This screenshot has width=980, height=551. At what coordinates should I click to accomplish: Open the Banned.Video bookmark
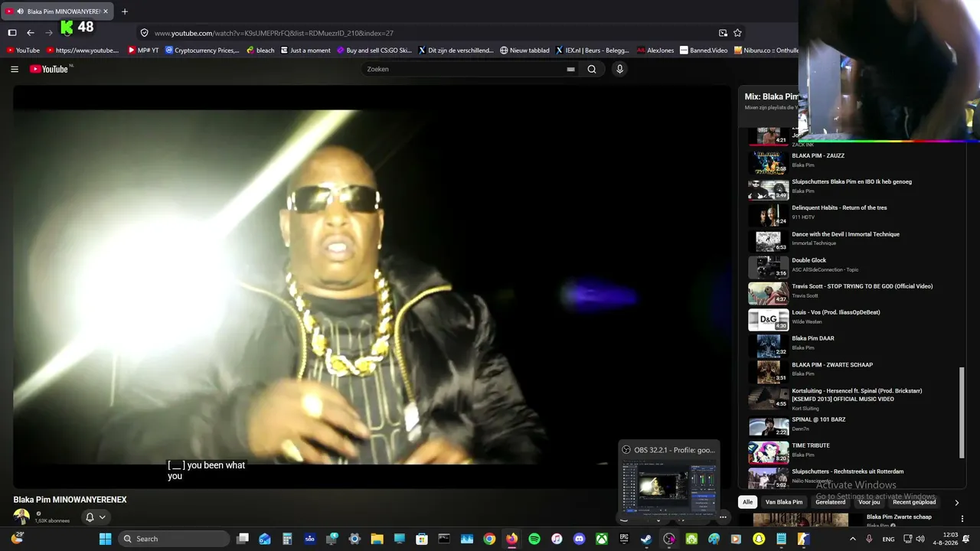pos(704,51)
